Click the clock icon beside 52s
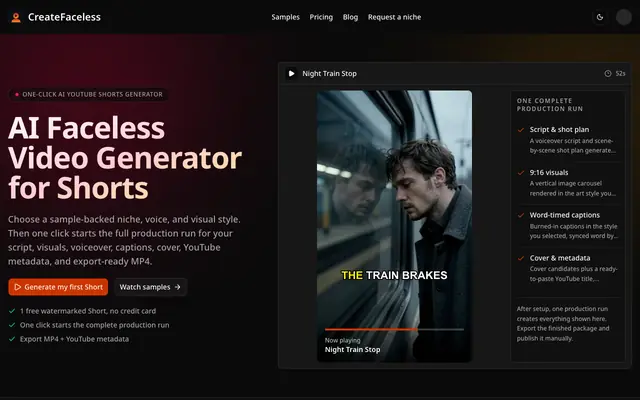Image resolution: width=640 pixels, height=400 pixels. [x=608, y=73]
